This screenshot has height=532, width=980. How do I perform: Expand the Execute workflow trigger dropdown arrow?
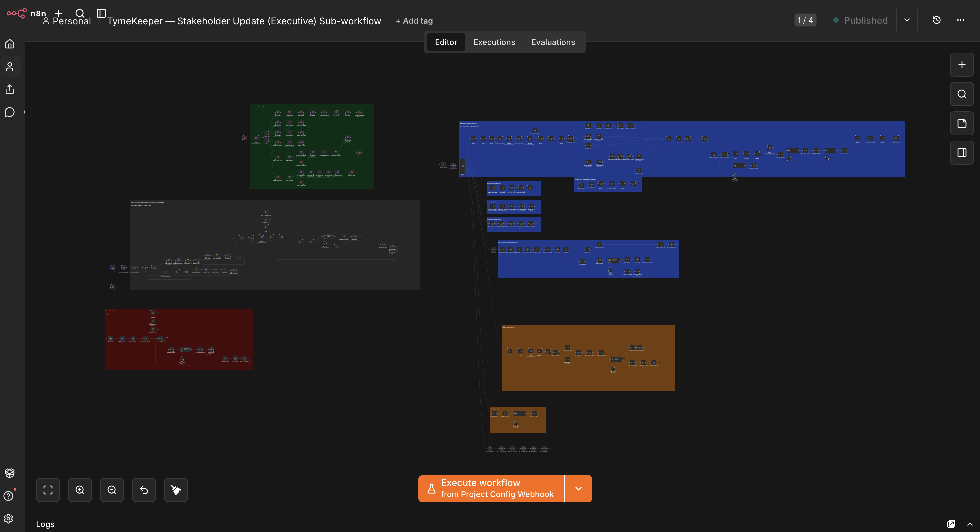click(x=578, y=488)
